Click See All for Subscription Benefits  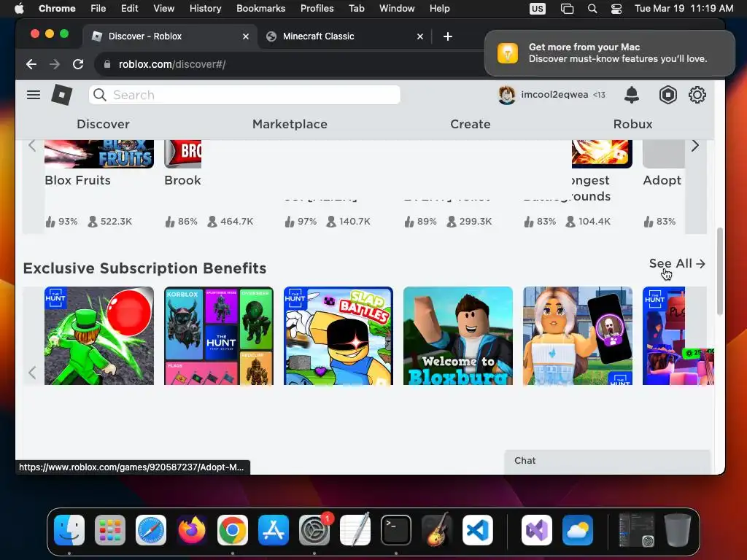677,264
